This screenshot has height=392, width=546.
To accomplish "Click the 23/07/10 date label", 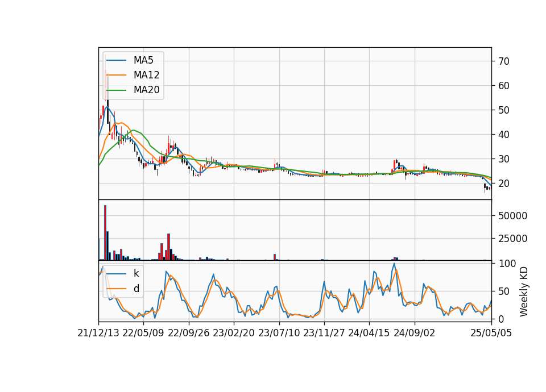I will click(x=279, y=333).
